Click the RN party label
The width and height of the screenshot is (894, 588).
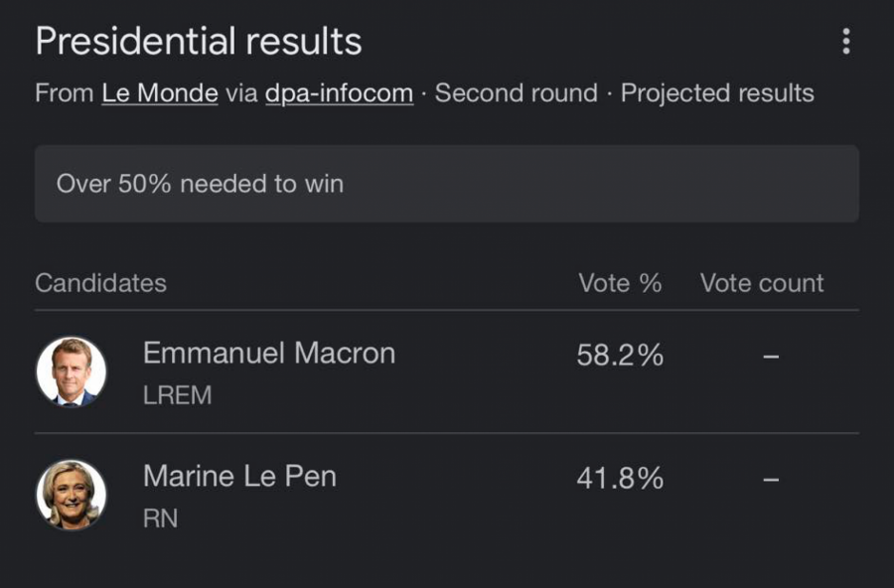(x=160, y=518)
